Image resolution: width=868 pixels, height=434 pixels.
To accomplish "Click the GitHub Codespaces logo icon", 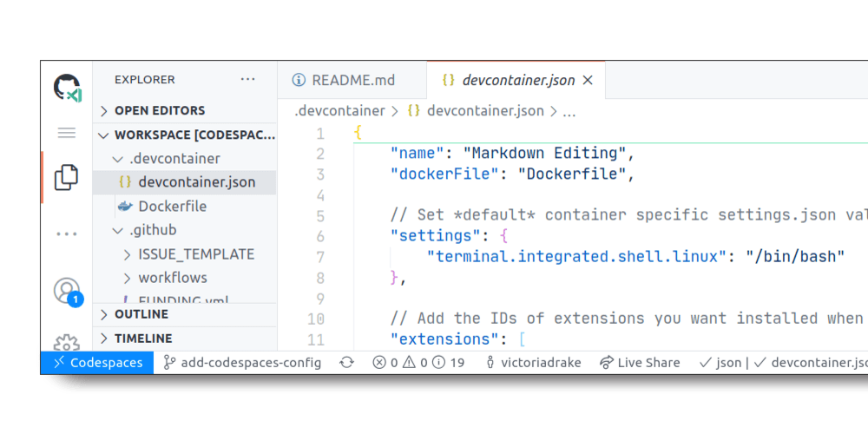I will (67, 88).
